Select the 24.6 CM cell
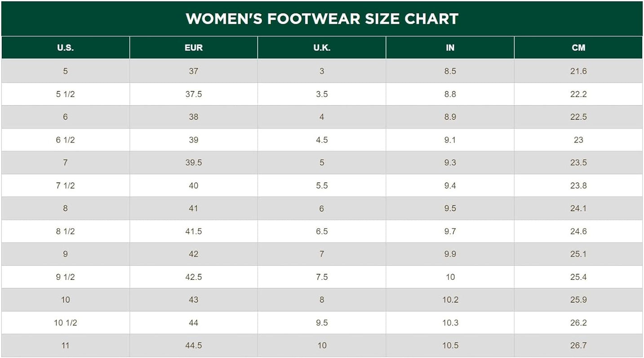 pos(578,231)
